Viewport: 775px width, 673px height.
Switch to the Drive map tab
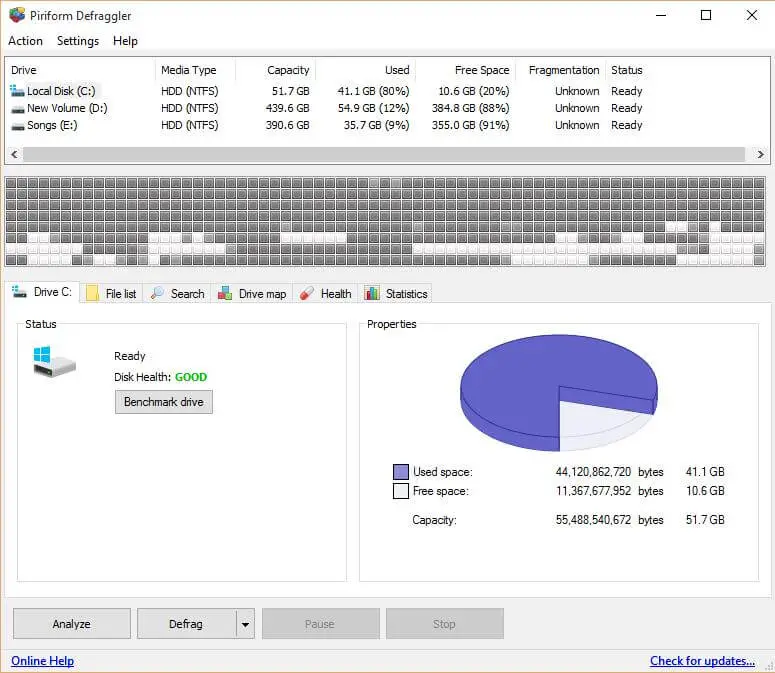252,294
